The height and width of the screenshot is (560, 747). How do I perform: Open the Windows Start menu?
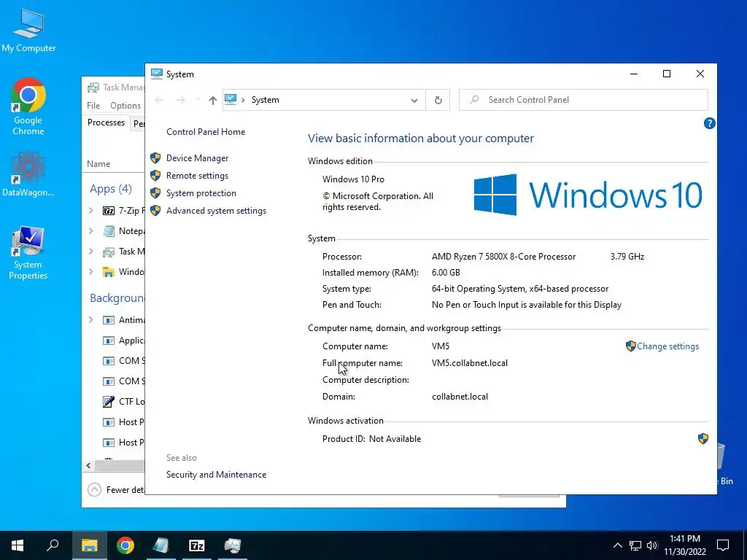point(18,545)
